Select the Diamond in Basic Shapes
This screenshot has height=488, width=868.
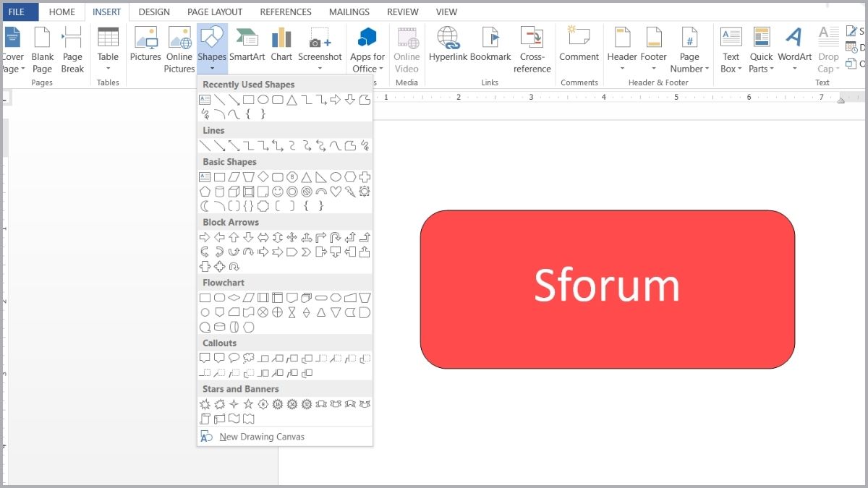(263, 176)
